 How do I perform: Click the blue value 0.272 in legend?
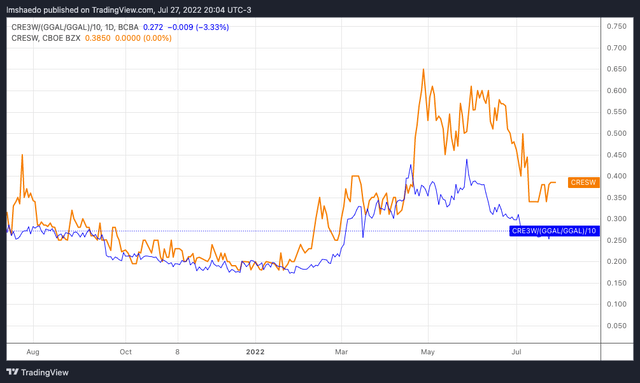point(153,27)
